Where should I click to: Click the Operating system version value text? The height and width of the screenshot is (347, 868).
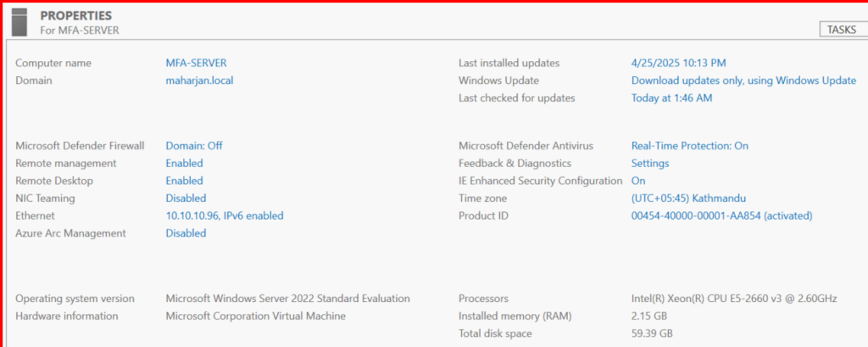coord(287,299)
